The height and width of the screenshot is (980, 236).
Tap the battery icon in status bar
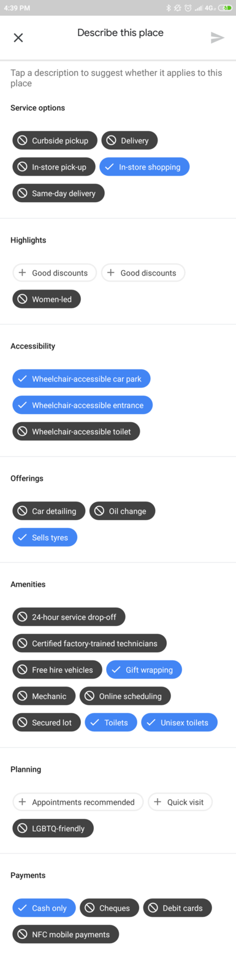(x=225, y=8)
